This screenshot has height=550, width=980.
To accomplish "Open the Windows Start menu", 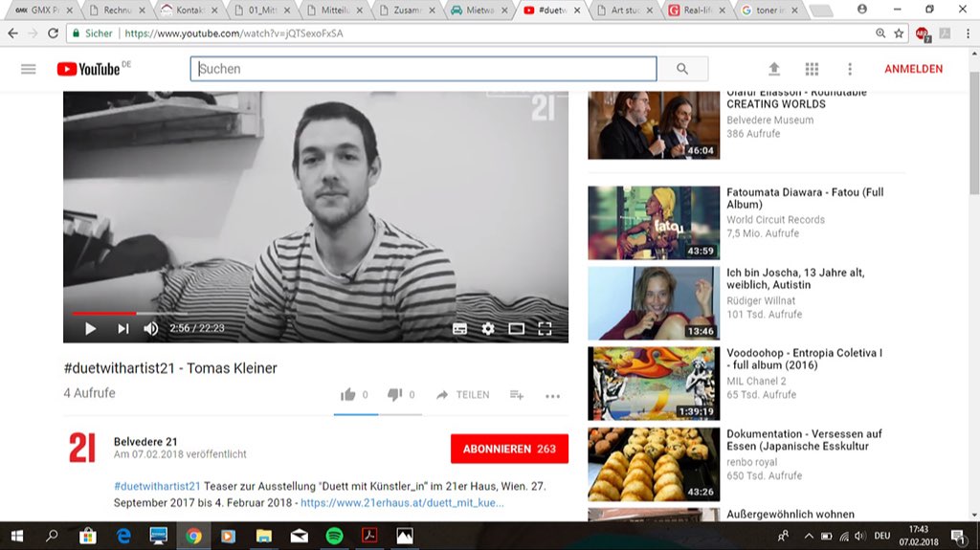I will 17,536.
